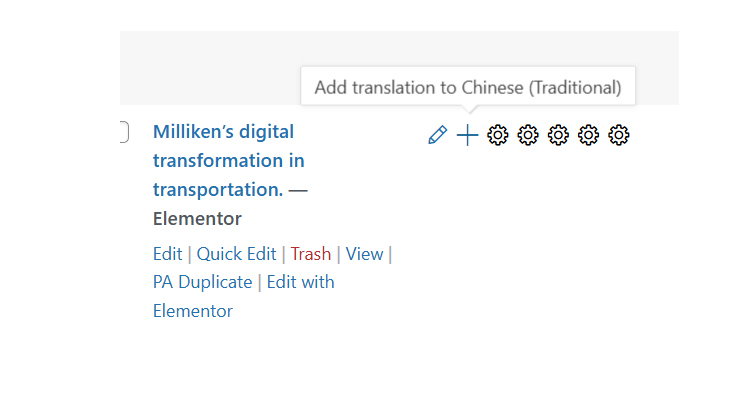Click the first gear icon after the plus
The width and height of the screenshot is (737, 414).
point(498,136)
